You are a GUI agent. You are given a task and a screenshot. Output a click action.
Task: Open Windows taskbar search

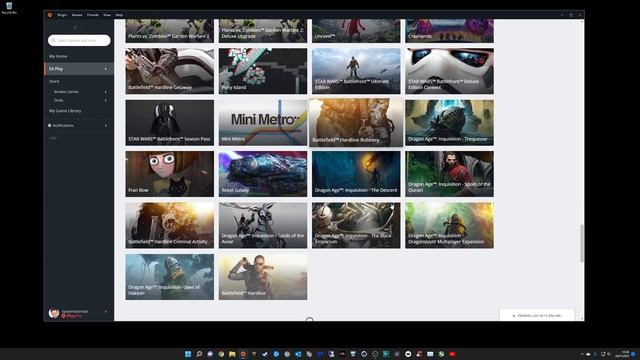(199, 354)
